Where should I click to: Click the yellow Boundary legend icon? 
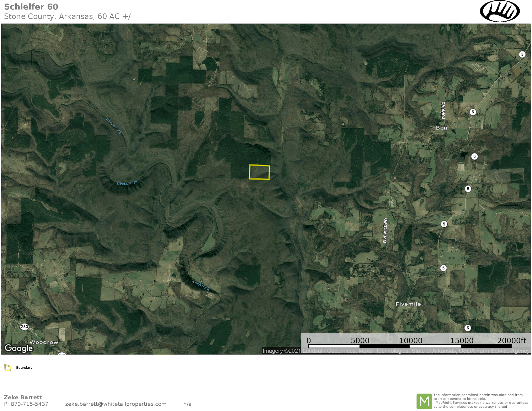[8, 368]
